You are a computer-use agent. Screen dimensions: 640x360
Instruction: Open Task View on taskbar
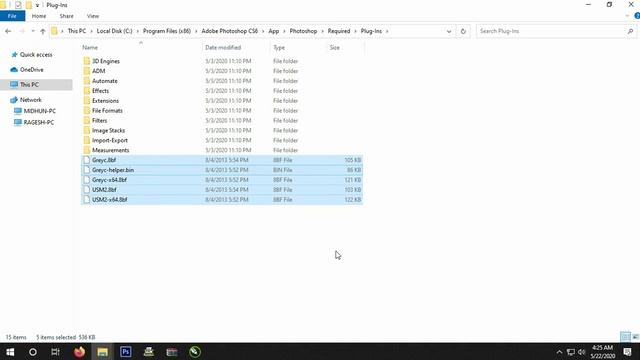(56, 352)
